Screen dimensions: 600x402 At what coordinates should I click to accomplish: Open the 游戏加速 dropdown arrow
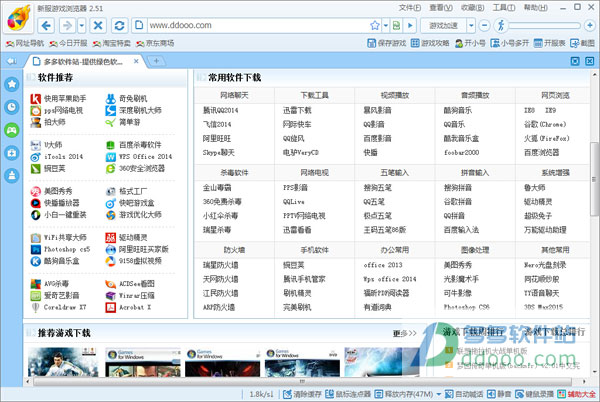click(x=471, y=26)
